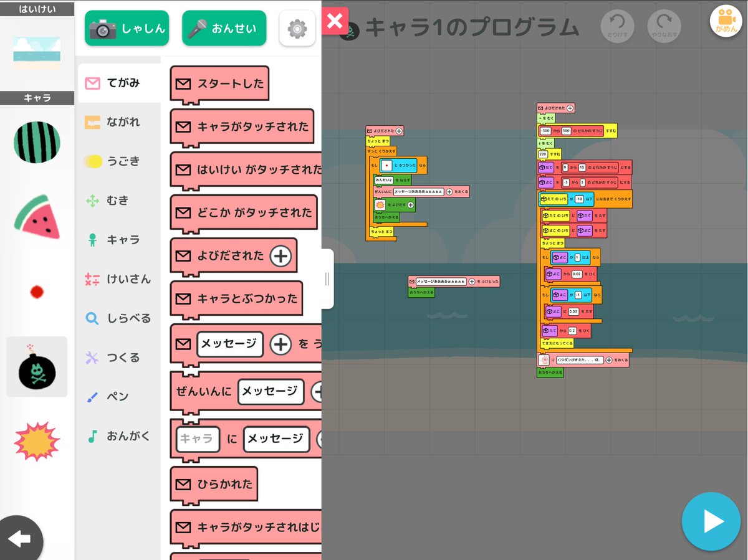
Task: Click the ずっと くりかえす block
Action: 381,151
